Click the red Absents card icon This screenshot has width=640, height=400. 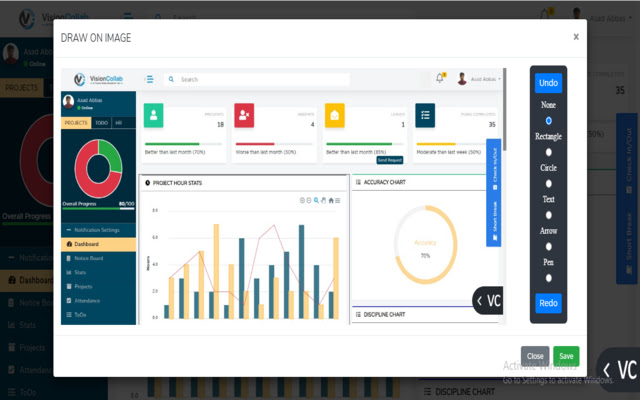(244, 116)
